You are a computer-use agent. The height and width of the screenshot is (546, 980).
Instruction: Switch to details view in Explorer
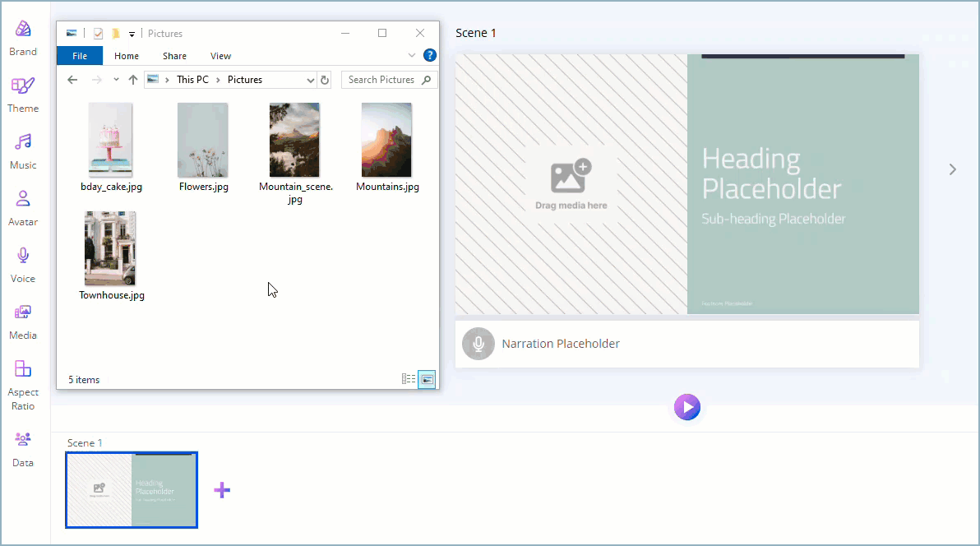[x=409, y=379]
